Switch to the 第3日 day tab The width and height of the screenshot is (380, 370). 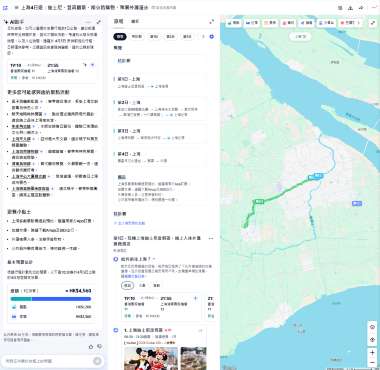[187, 36]
